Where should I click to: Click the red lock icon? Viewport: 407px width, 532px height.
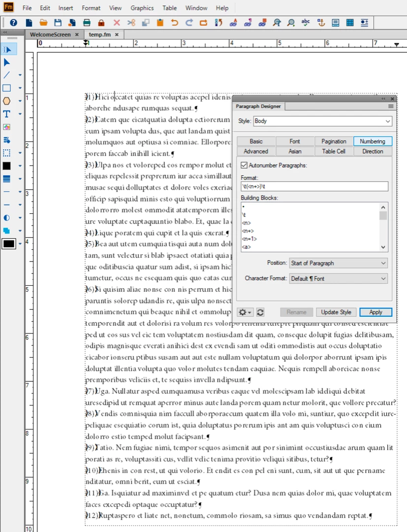point(101,23)
